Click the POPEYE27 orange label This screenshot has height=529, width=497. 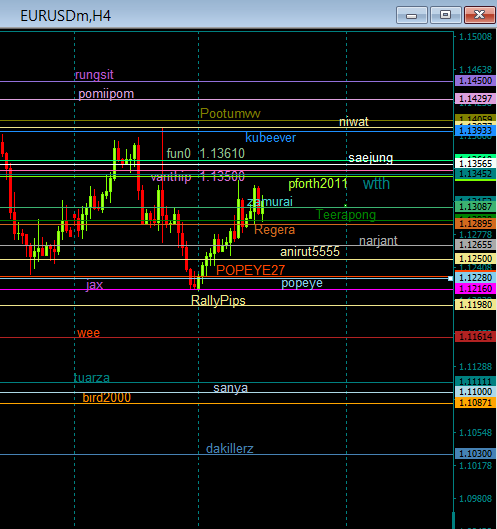click(250, 270)
